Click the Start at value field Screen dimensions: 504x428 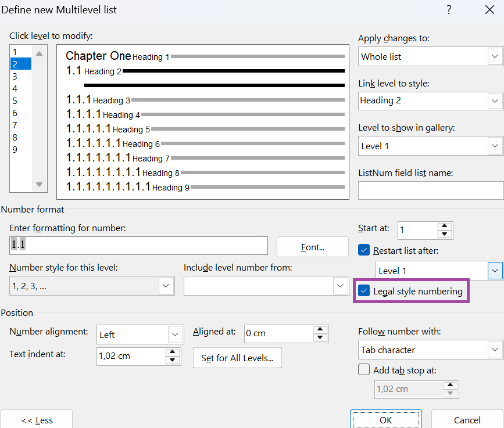(x=417, y=230)
